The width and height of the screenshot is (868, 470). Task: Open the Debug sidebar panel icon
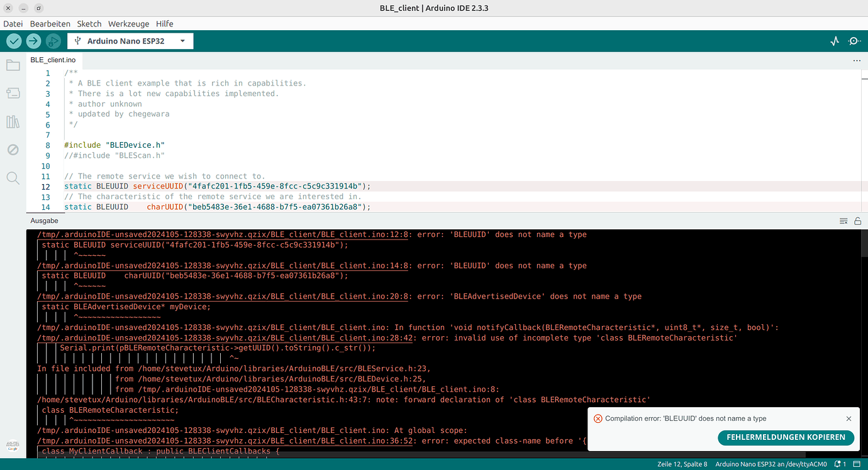tap(13, 150)
